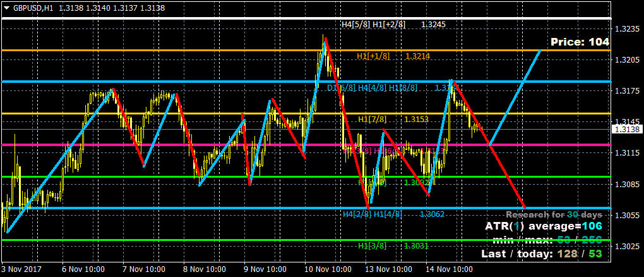Screen dimensions: 644x277
Task: Select the orange H1[+1/8] label
Action: pyautogui.click(x=373, y=56)
